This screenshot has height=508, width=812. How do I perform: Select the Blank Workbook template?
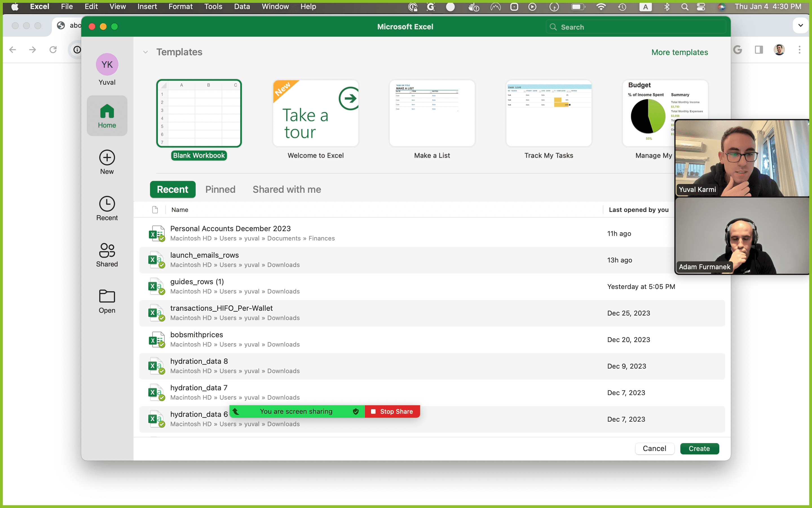pos(199,120)
